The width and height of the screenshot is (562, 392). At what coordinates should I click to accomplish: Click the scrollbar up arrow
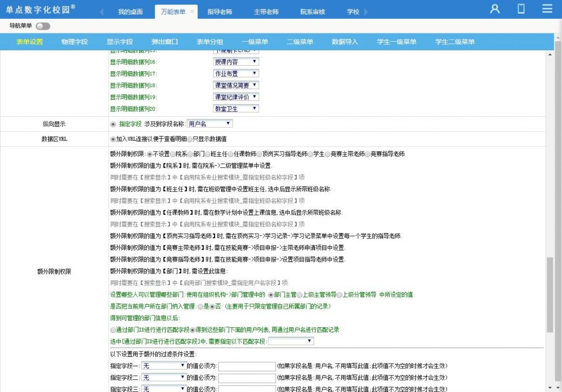point(550,54)
